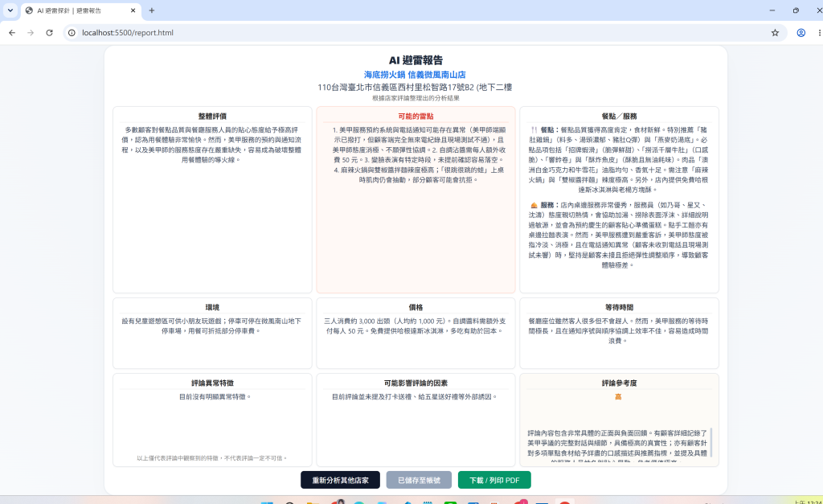This screenshot has width=823, height=504.
Task: Open the Chrome profile icon
Action: click(801, 32)
